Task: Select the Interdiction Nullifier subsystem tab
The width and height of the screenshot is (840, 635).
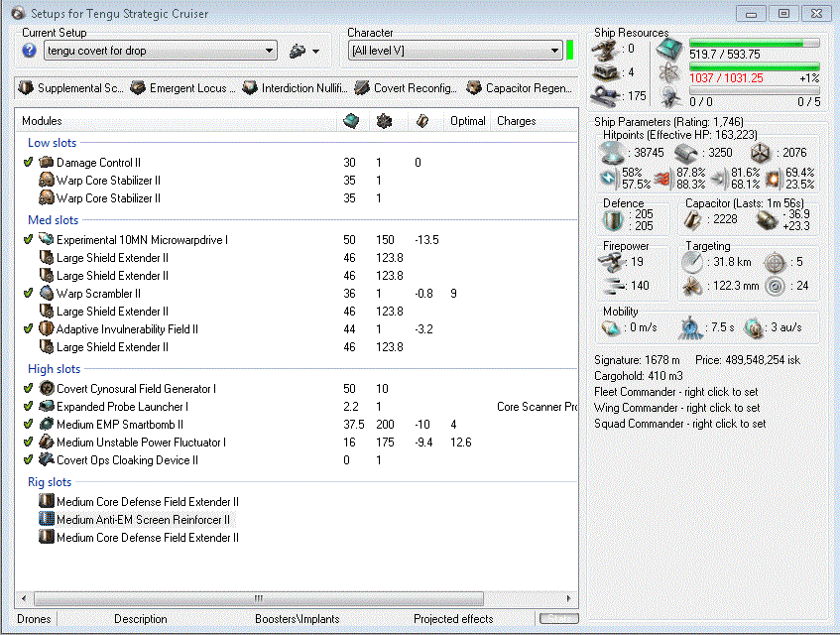Action: (x=296, y=88)
